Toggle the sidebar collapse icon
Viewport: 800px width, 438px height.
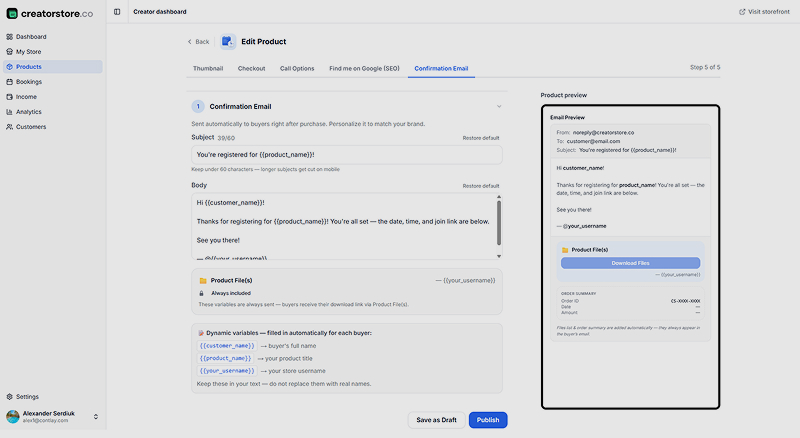point(117,12)
